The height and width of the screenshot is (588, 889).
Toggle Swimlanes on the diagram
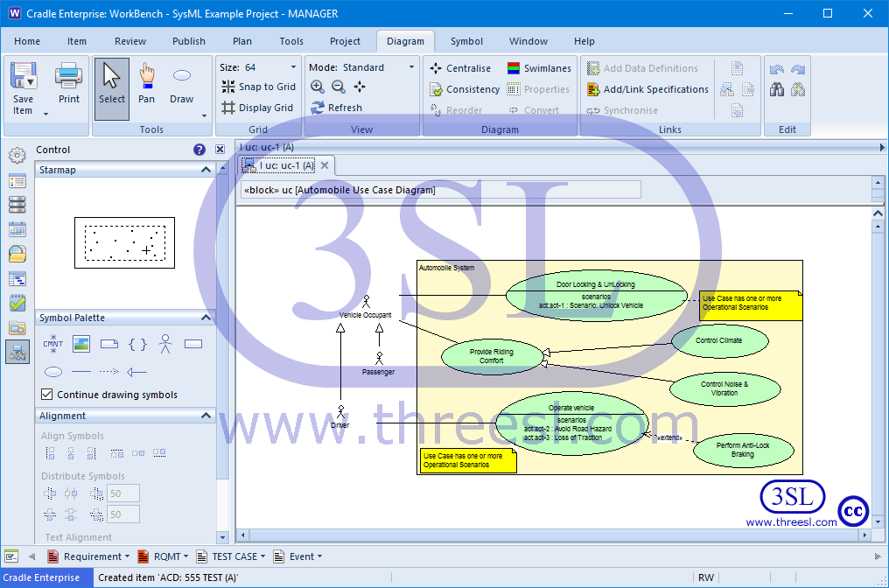(x=539, y=68)
